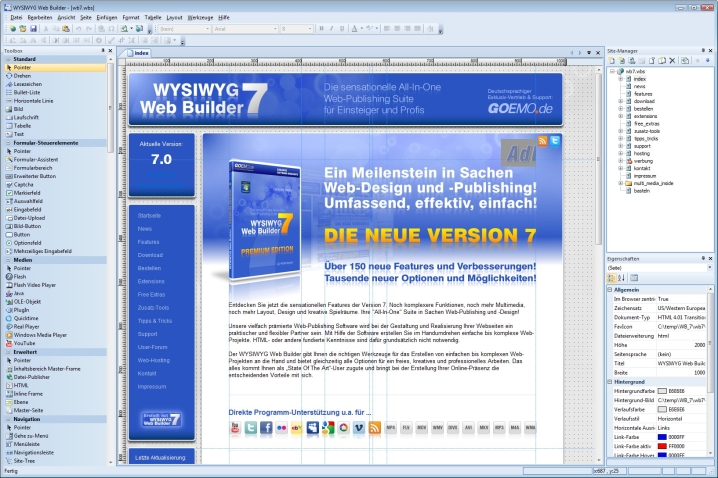Click the Web-Hosting link in the page navigation
Viewport: 718px width, 478px height.
[154, 359]
